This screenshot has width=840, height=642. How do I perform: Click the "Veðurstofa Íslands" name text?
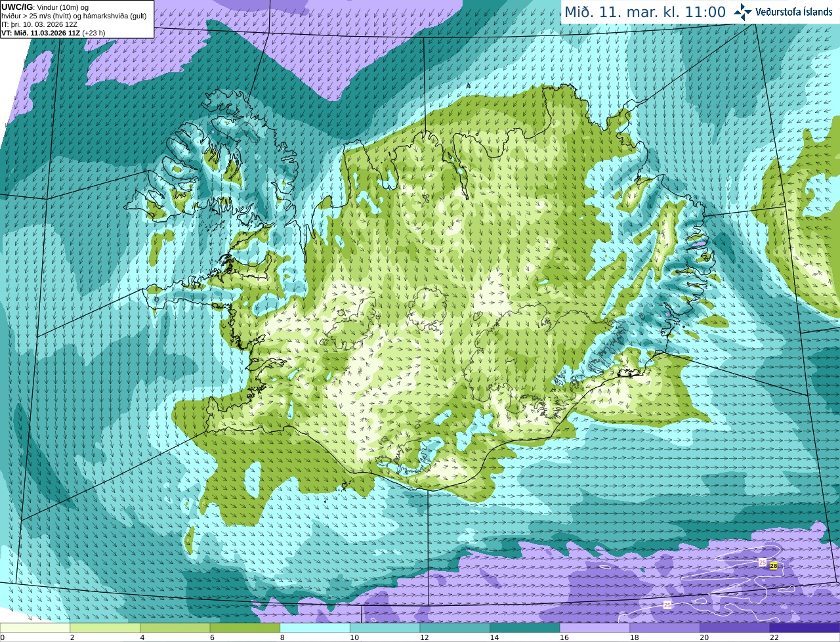point(794,12)
